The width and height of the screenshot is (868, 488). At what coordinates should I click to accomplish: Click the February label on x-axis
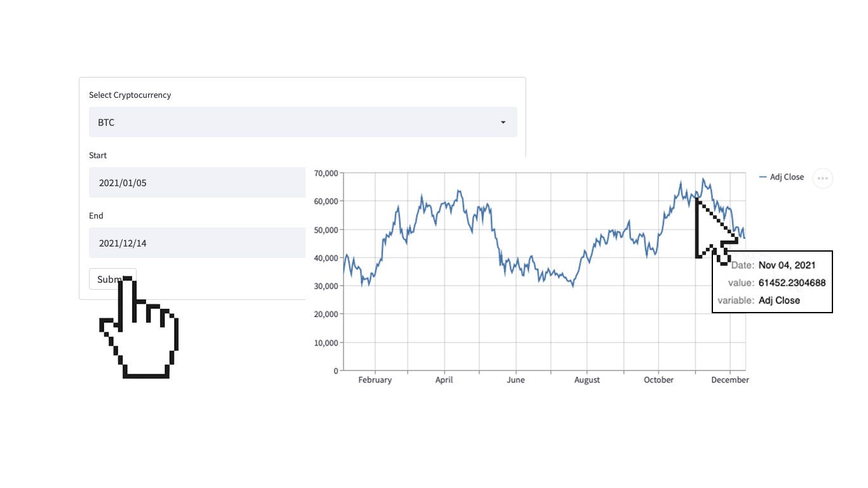click(375, 380)
